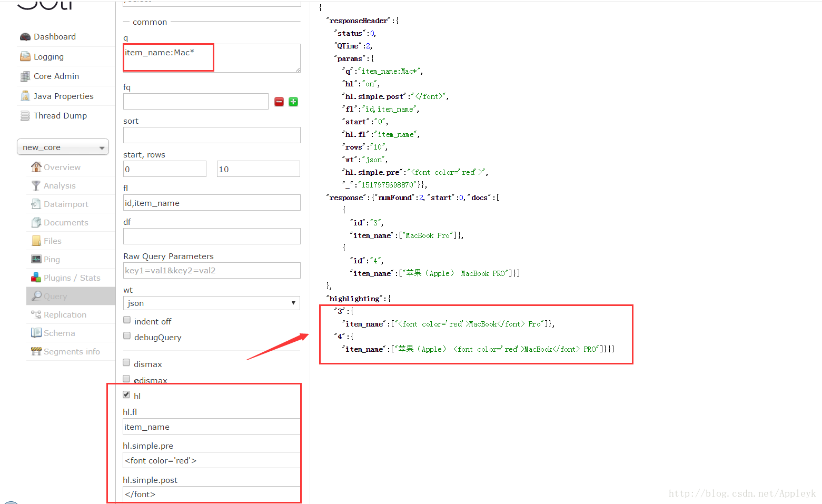
Task: Click the Query magnifier icon
Action: [x=36, y=296]
